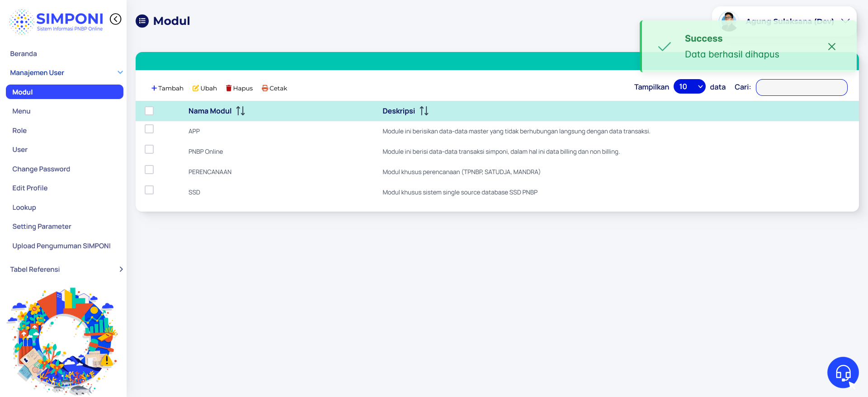Viewport: 868px width, 397px height.
Task: Click description starting 'Module ini berisi data-data transaksi'
Action: pyautogui.click(x=501, y=151)
